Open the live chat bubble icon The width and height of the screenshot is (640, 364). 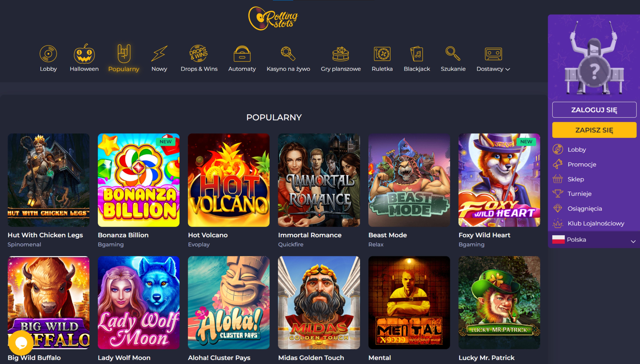(x=21, y=343)
